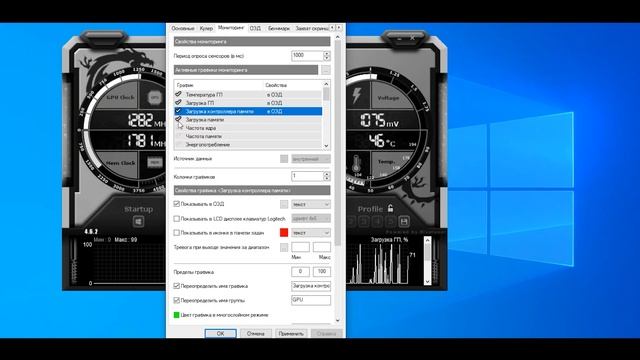Screen dimensions: 640x360
Task: Click the MEM icon beside Mem Clock gauge
Action: [x=154, y=162]
